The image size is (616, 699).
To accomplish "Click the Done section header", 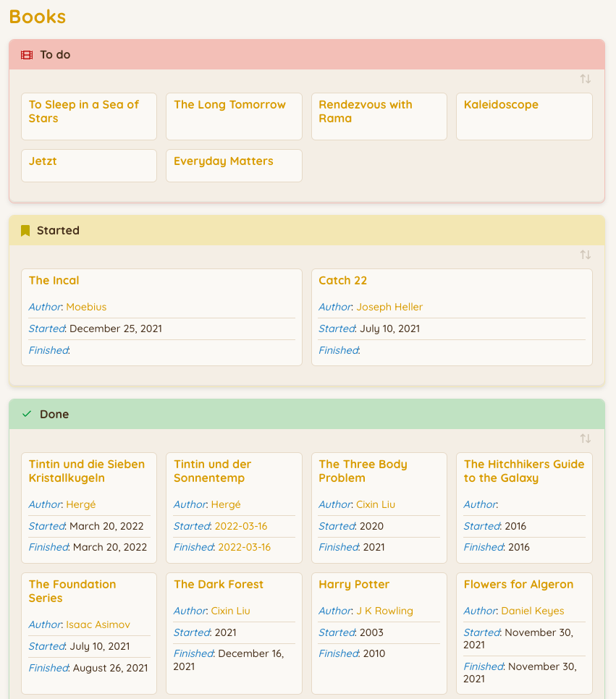I will tap(307, 414).
